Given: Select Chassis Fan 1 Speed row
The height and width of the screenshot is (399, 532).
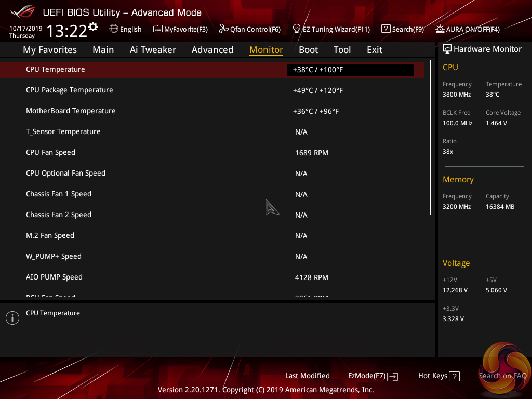Looking at the screenshot, I should click(212, 194).
